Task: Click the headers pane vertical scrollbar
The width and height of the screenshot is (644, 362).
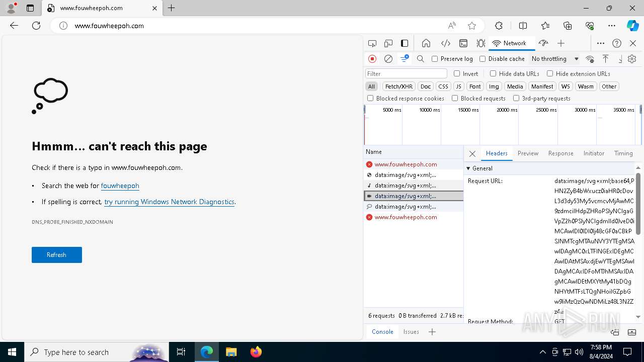Action: 638,203
